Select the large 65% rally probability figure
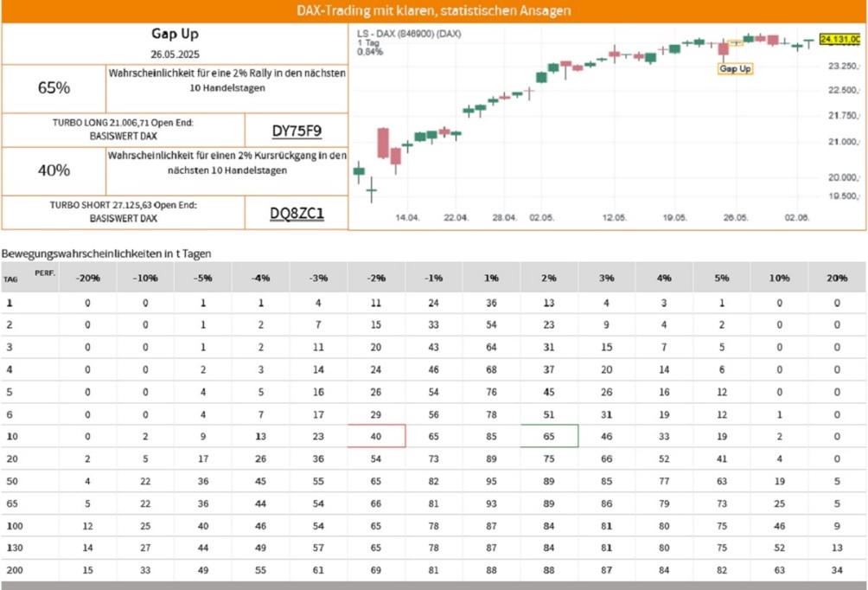Viewport: 868px width, 590px height. [54, 87]
